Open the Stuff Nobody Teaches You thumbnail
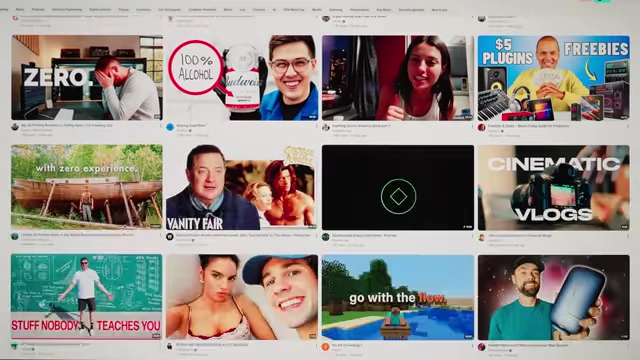Viewport: 640px width, 360px height. [86, 297]
